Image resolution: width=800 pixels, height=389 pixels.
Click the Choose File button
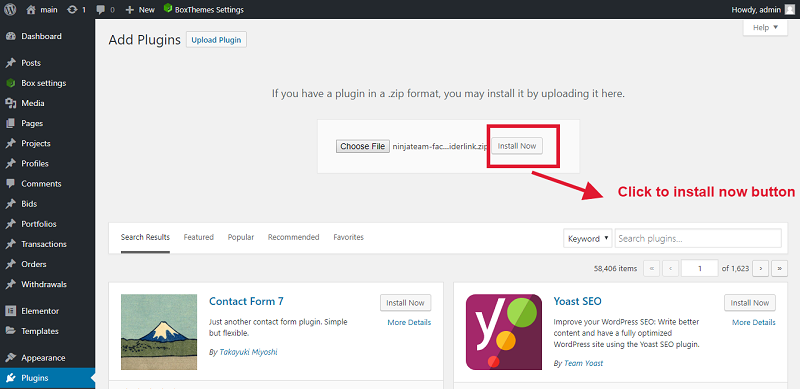tap(363, 147)
